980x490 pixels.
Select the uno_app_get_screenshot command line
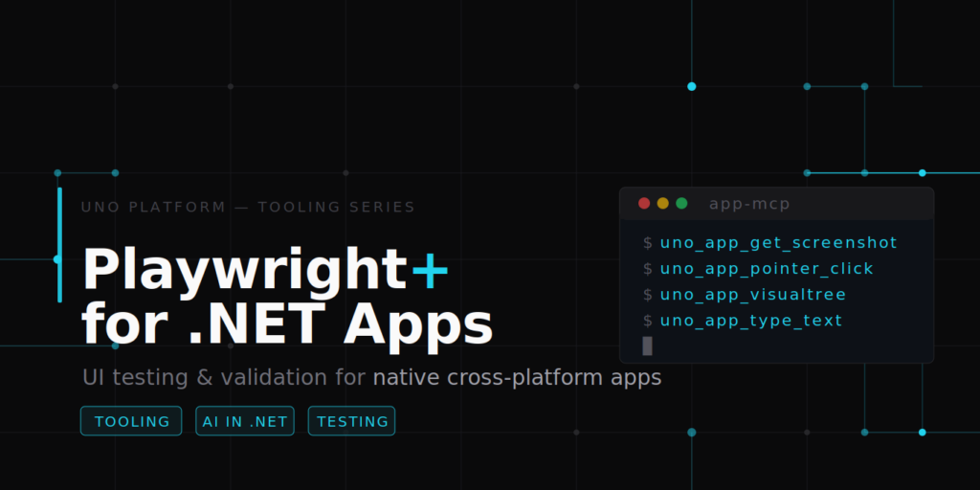(x=770, y=242)
